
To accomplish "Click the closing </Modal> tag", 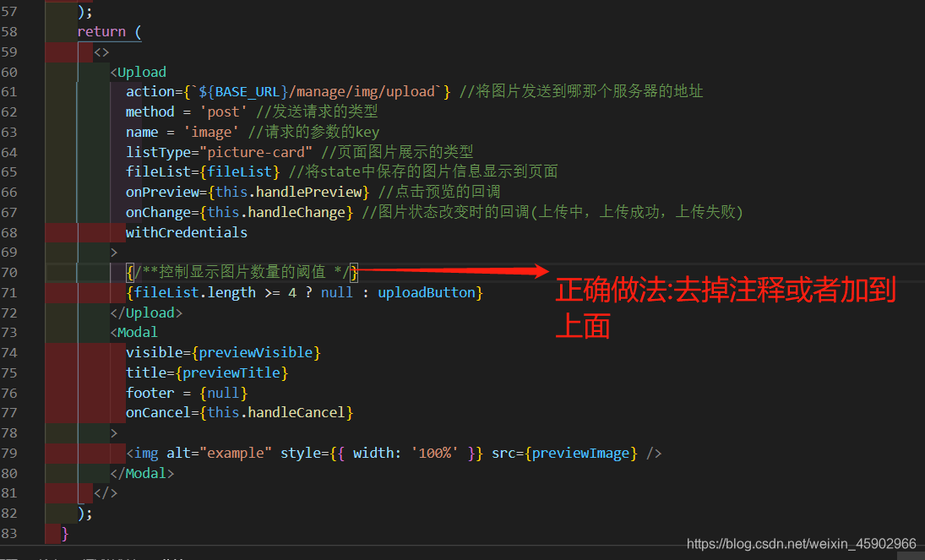I will (x=142, y=473).
